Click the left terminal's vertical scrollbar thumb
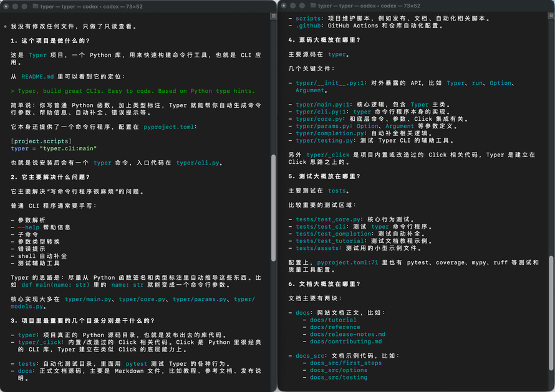Viewport: 555px width, 392px height. (273, 208)
